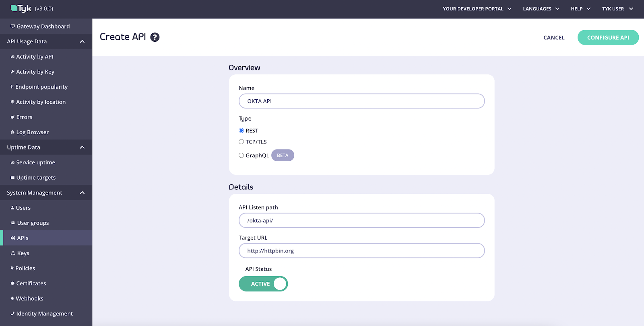644x326 pixels.
Task: Click the help question mark icon beside Create API
Action: click(155, 37)
